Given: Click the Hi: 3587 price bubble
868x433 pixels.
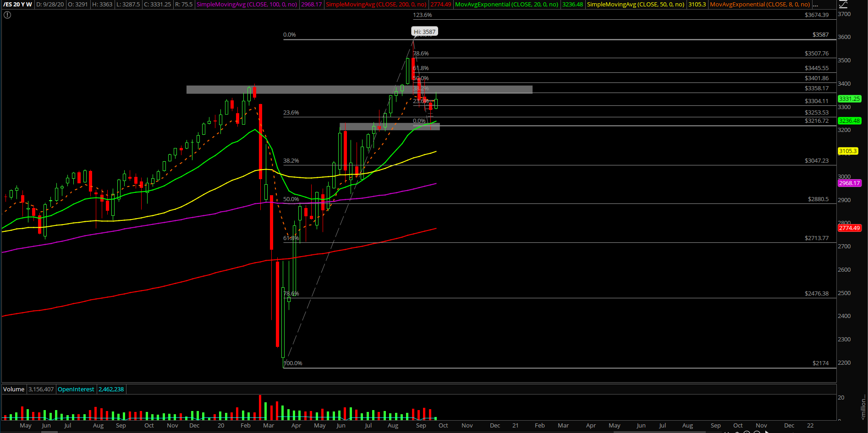Looking at the screenshot, I should 424,32.
